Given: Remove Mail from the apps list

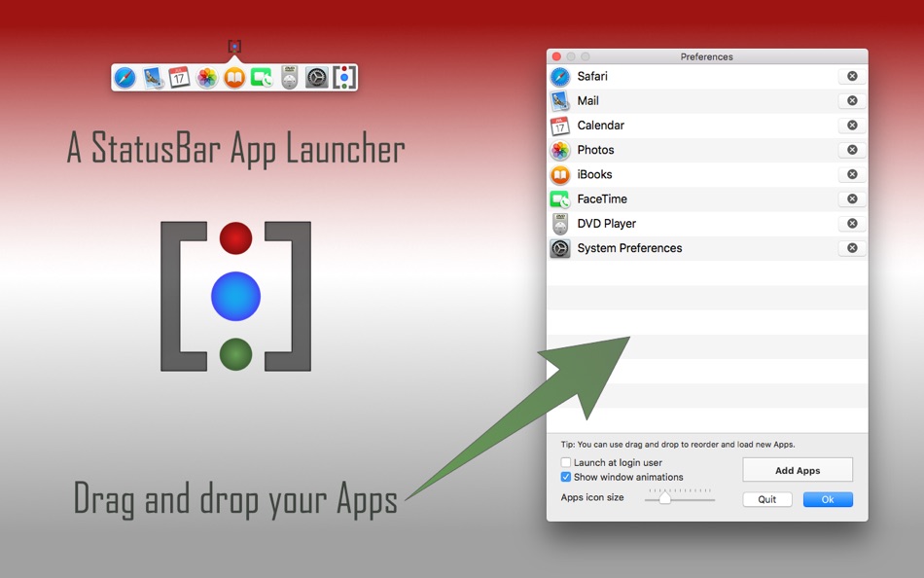Looking at the screenshot, I should click(x=851, y=100).
